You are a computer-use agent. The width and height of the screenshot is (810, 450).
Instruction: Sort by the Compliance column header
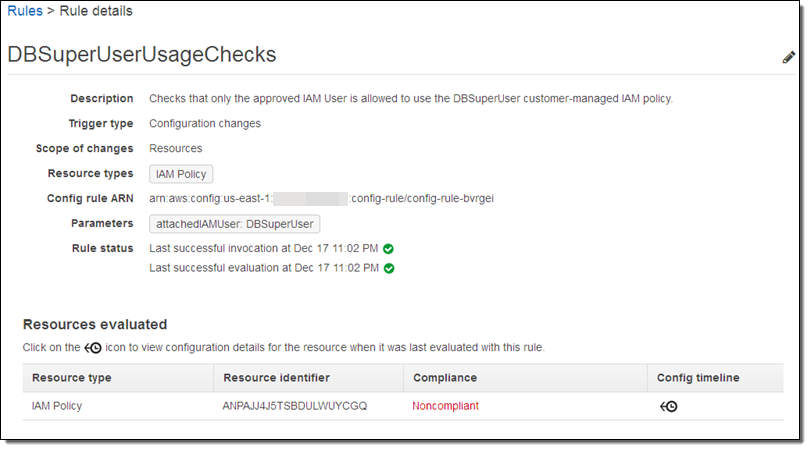pos(444,378)
